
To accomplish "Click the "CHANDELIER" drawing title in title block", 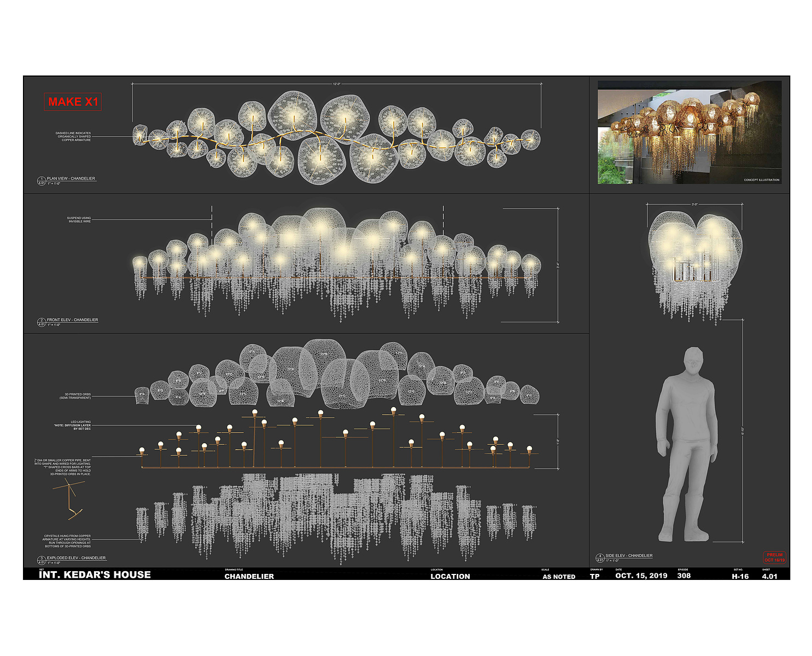I will (249, 576).
